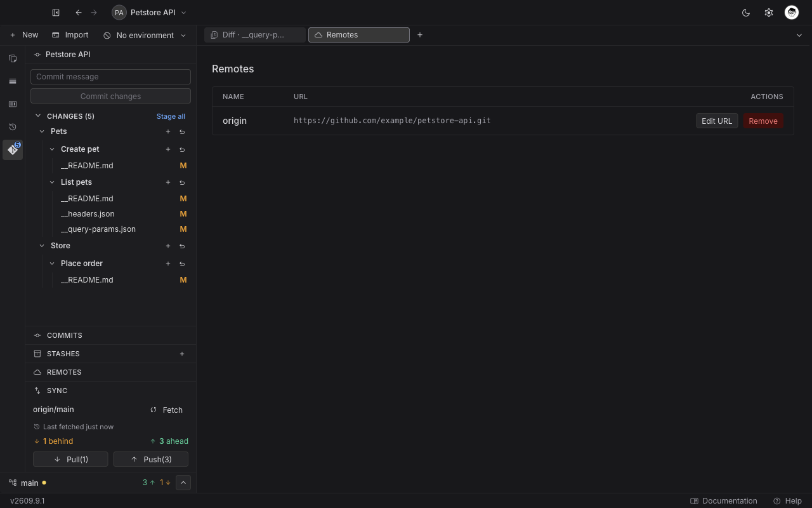Click the Fetch button

167,410
